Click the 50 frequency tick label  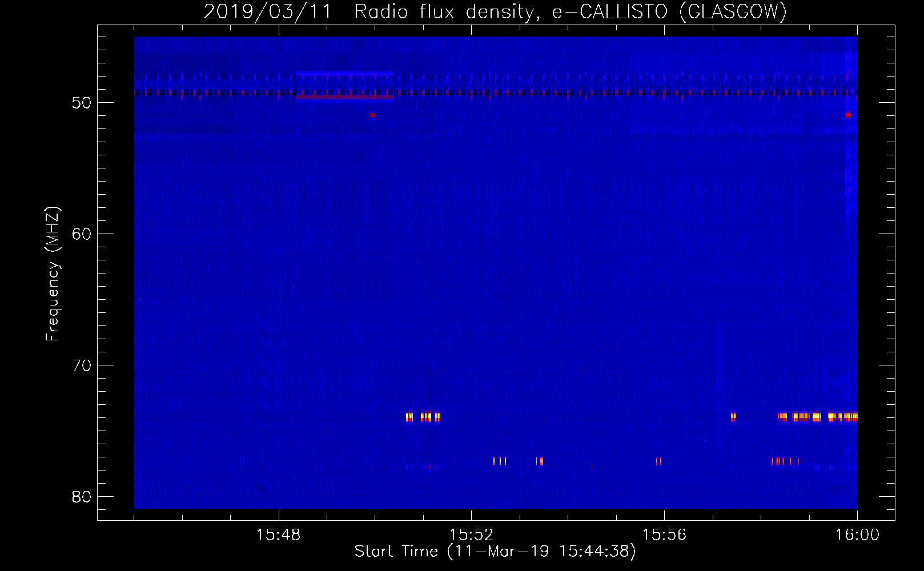82,103
